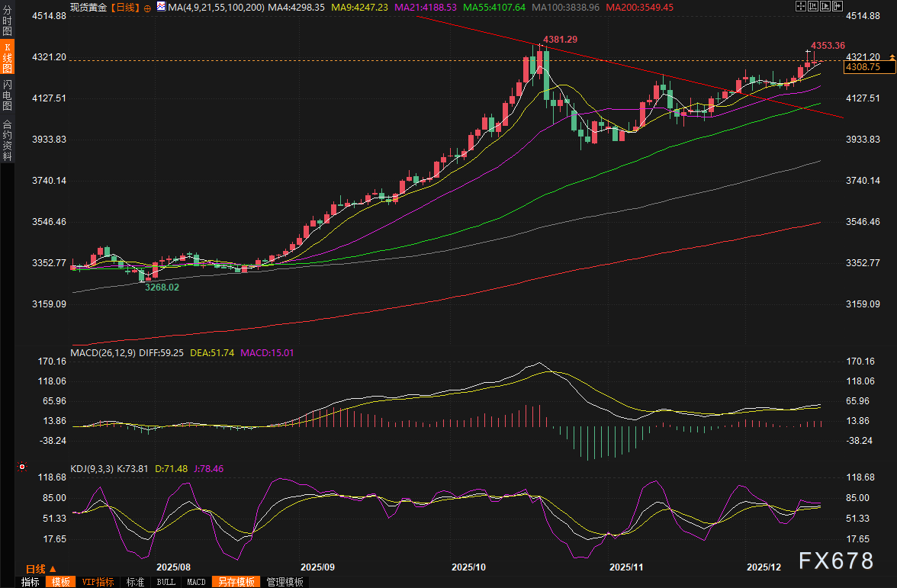Image resolution: width=897 pixels, height=588 pixels.
Task: Toggle the BULL indicator template
Action: coord(165,582)
